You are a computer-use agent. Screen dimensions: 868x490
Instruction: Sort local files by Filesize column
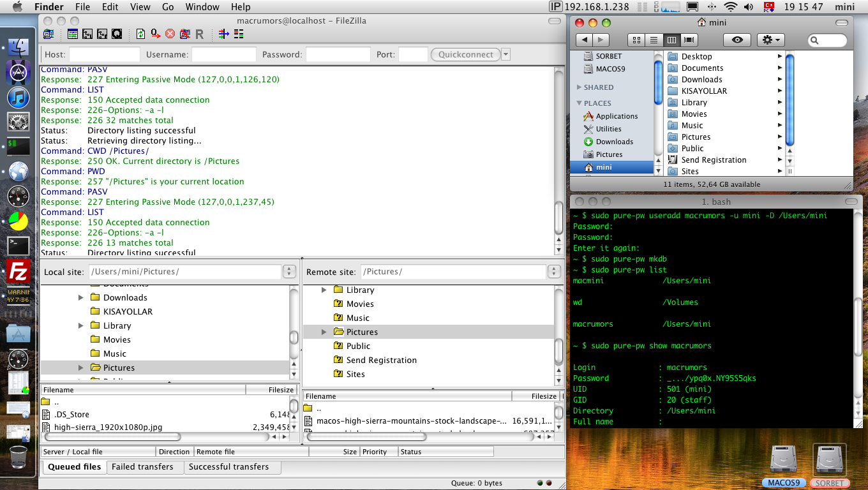(271, 389)
